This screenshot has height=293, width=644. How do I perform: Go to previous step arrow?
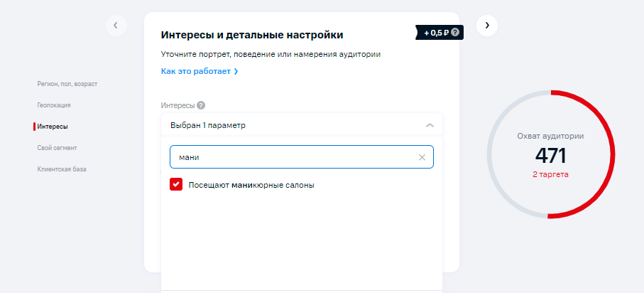coord(116,26)
